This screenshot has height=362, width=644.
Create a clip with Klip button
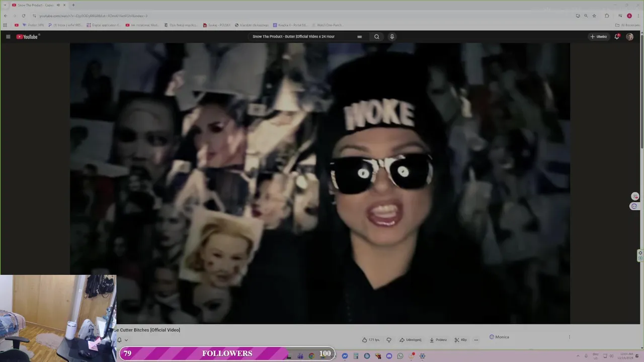pyautogui.click(x=460, y=340)
